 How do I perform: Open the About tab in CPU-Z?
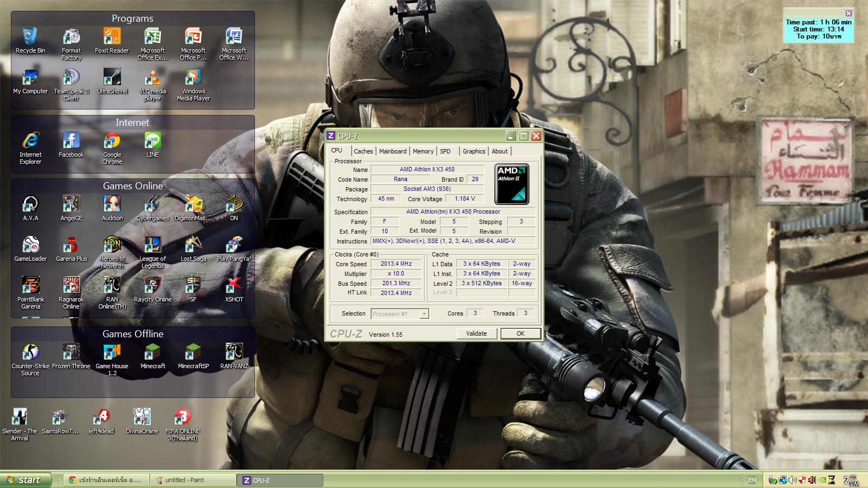click(500, 151)
